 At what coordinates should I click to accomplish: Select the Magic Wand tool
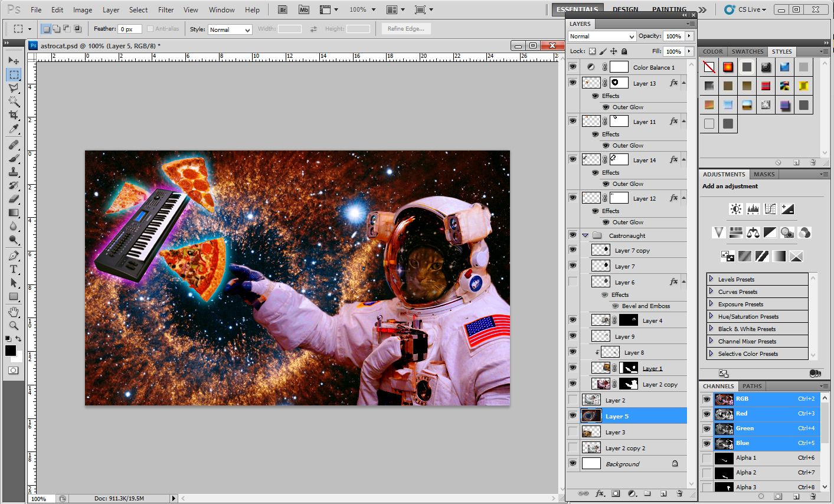pos(14,102)
